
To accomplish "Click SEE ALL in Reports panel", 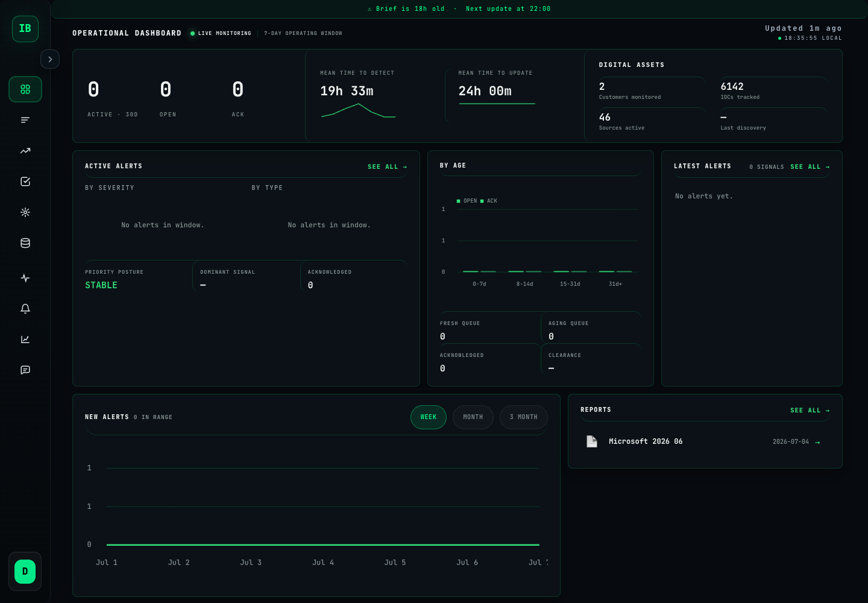I will tap(810, 411).
